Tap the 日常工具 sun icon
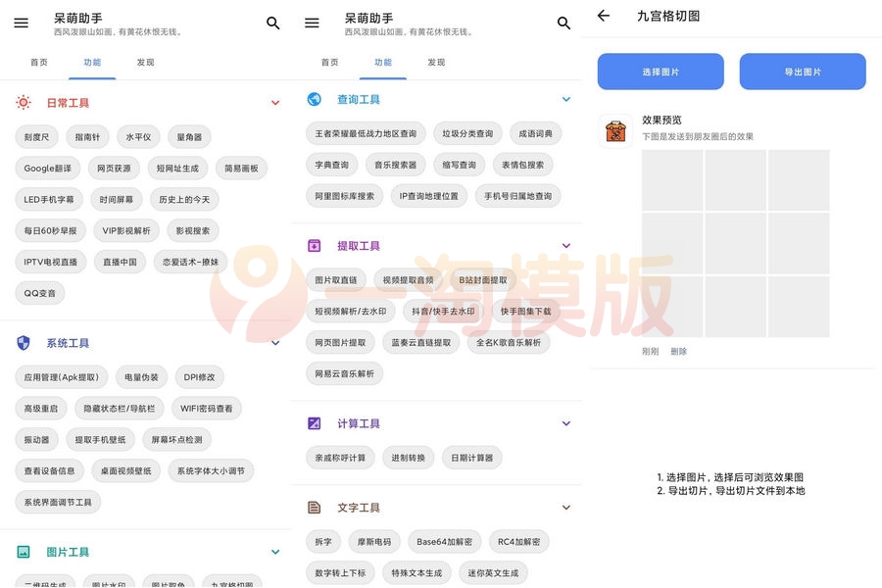The height and width of the screenshot is (588, 882). (24, 102)
